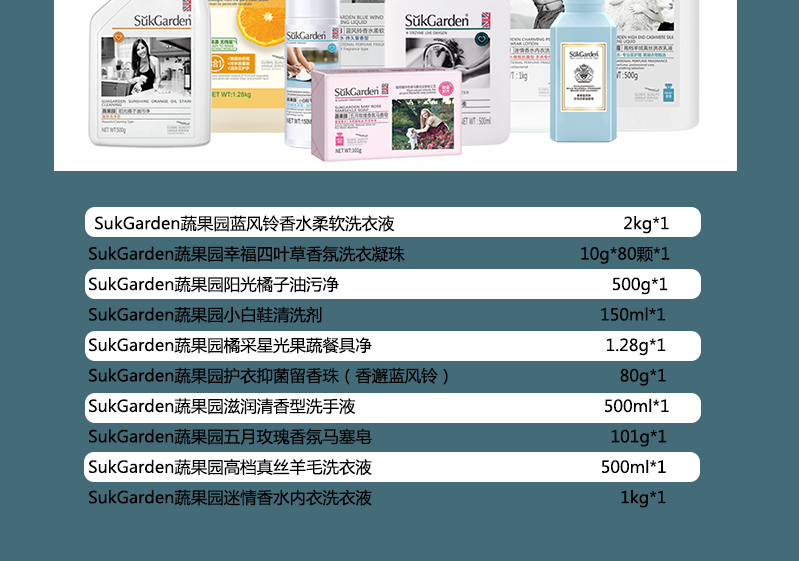Click the pink Marseille soap box
The width and height of the screenshot is (799, 561).
386,112
